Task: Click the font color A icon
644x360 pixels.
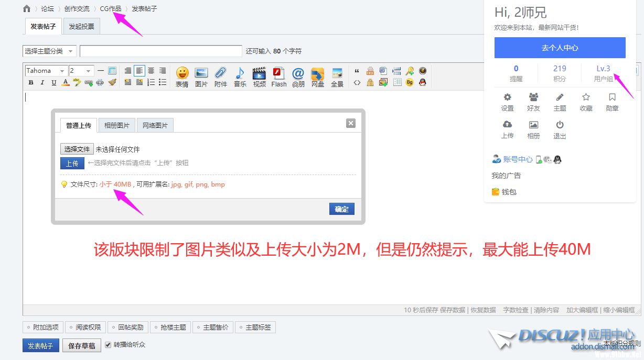Action: [66, 82]
